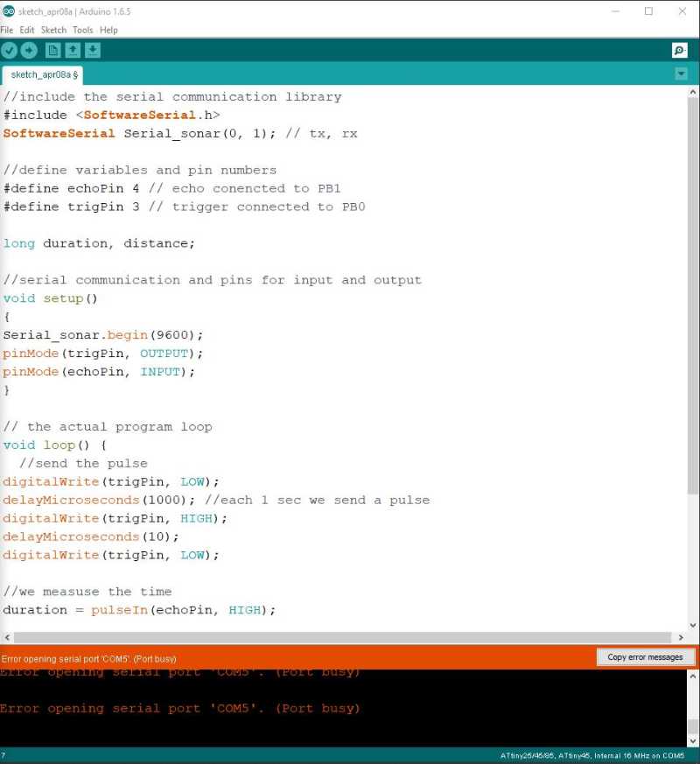Click the 'Serial_sonar.begin(9600);' line
The height and width of the screenshot is (764, 700).
tap(102, 335)
